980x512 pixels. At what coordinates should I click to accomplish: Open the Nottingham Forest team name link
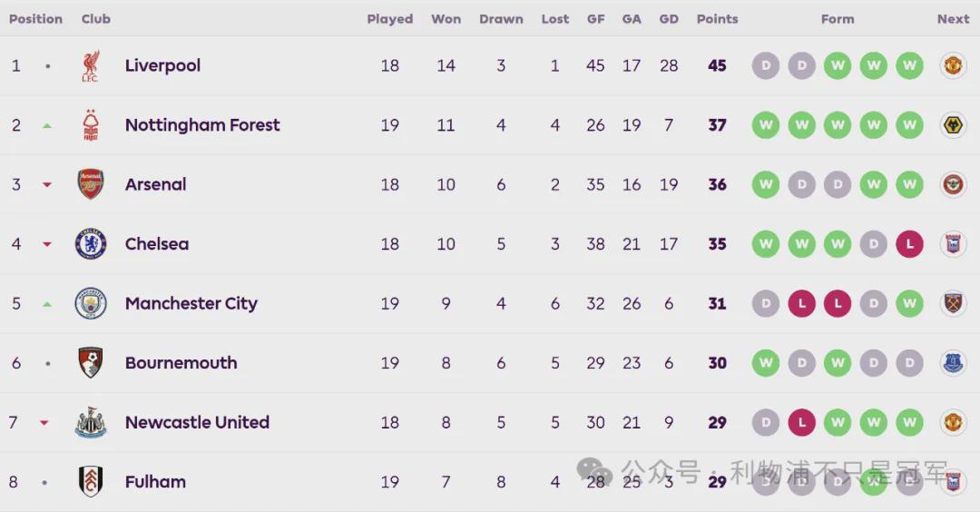click(x=202, y=125)
